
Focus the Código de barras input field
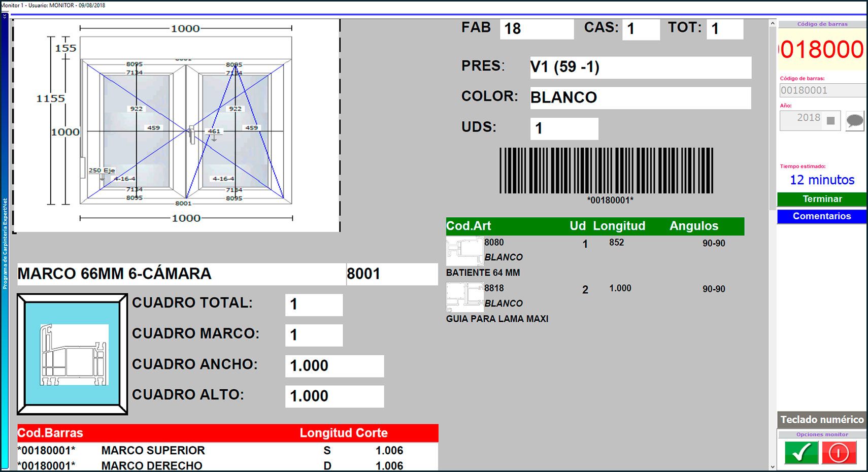(821, 90)
